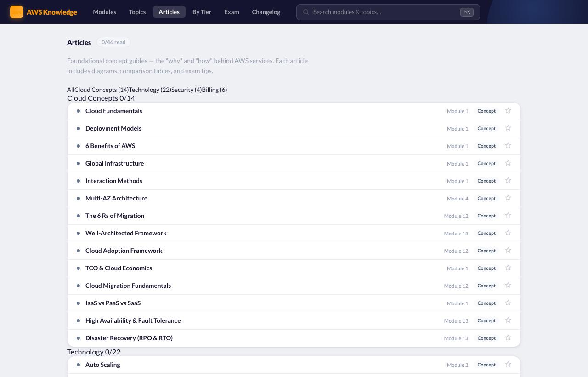Click Concept tag on Cloud Fundamentals row
588x377 pixels.
[x=486, y=111]
